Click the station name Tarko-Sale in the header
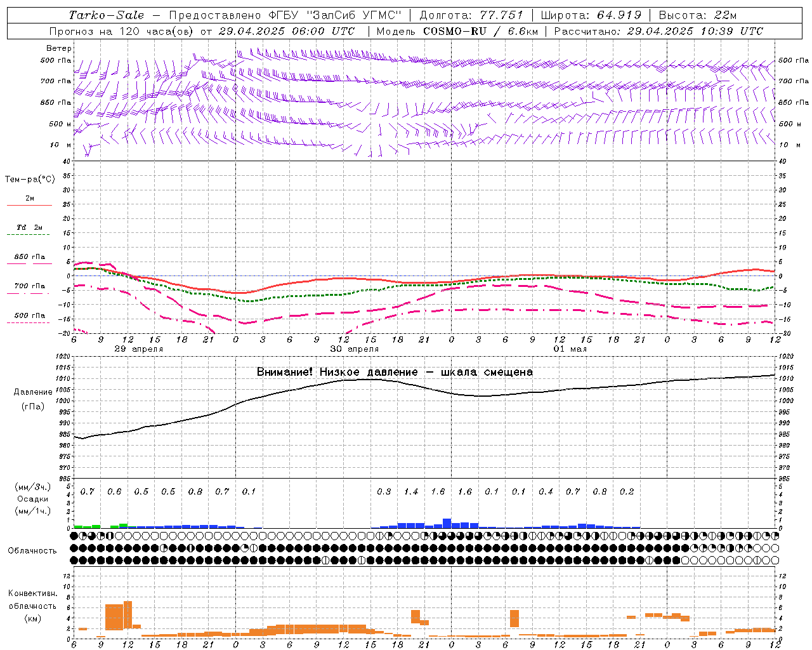 (107, 15)
